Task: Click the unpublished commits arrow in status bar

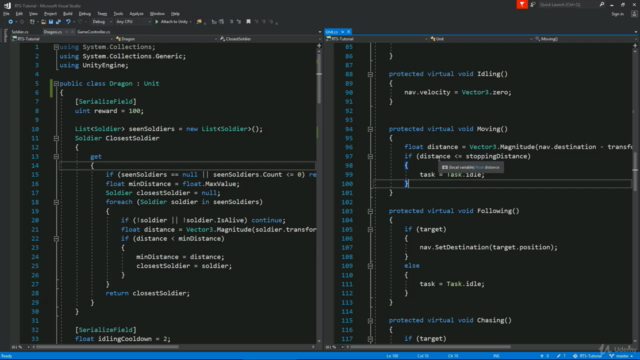Action: (544, 356)
